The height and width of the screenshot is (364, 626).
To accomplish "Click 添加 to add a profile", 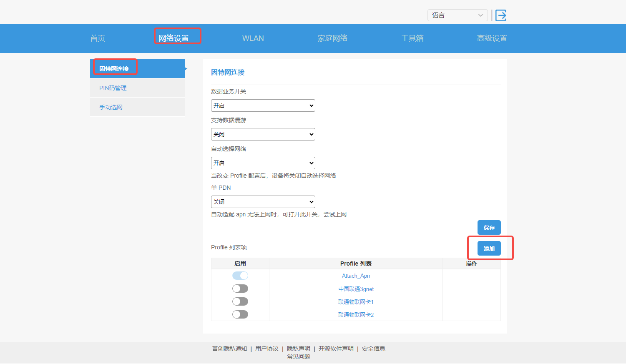I will coord(489,249).
